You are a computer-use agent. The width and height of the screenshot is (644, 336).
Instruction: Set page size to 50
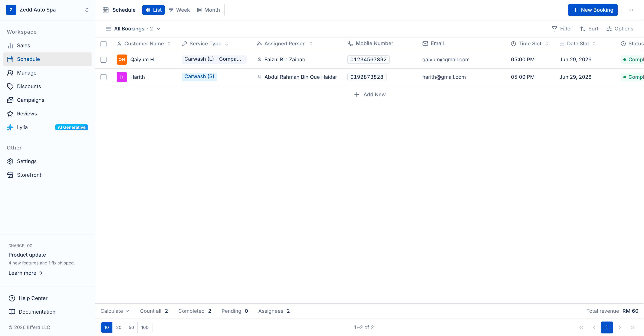tap(131, 327)
